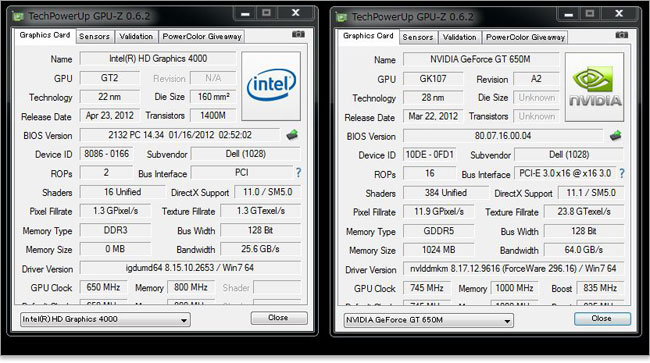Image resolution: width=650 pixels, height=363 pixels.
Task: Click Texture Fillrate 23.8 GTexel/s
Action: pyautogui.click(x=584, y=212)
